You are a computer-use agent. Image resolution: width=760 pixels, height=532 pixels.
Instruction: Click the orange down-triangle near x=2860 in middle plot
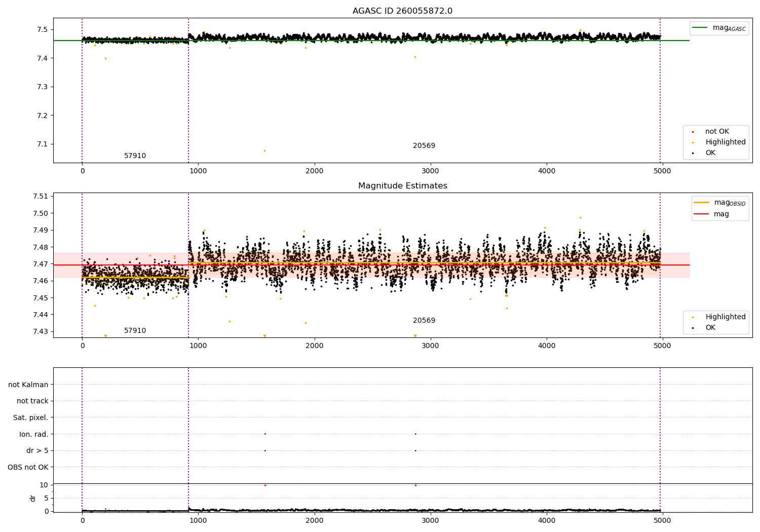tap(415, 336)
